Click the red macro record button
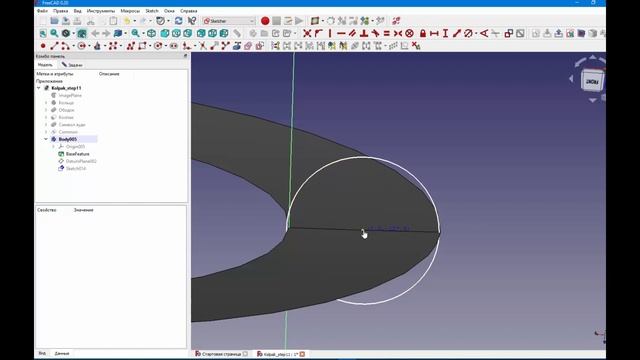 (x=265, y=21)
